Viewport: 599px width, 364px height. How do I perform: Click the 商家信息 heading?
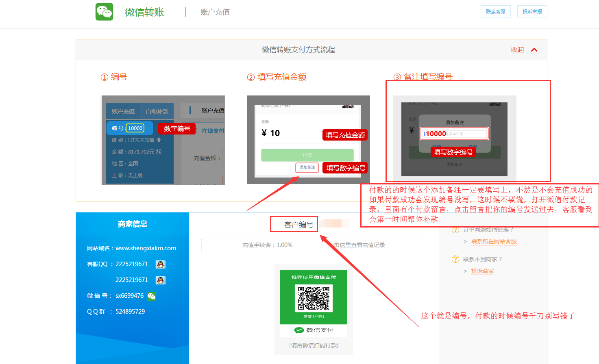pyautogui.click(x=133, y=224)
